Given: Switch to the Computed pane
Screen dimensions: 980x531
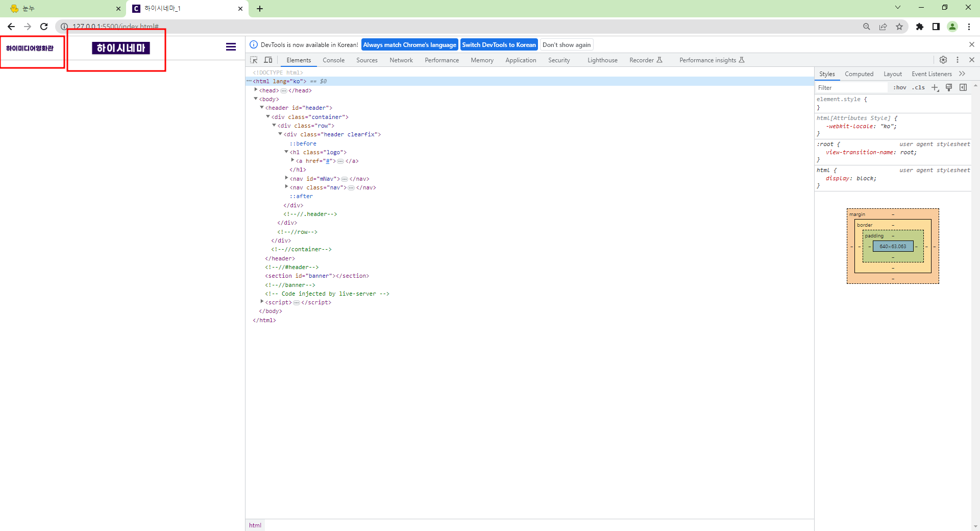Looking at the screenshot, I should (x=859, y=74).
